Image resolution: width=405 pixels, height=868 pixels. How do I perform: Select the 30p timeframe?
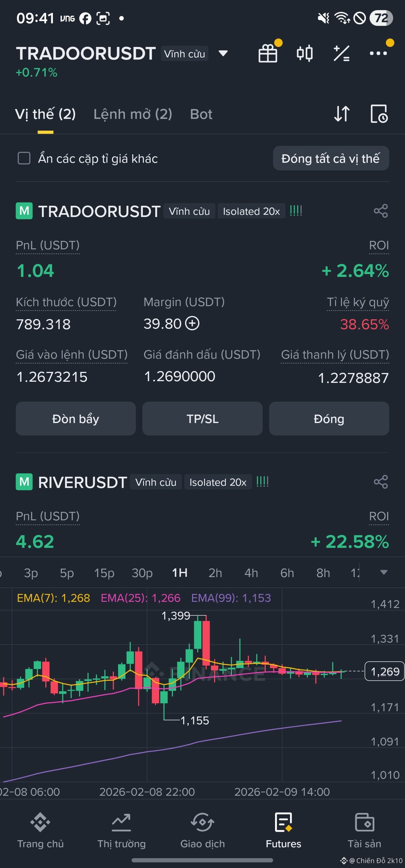coord(142,573)
